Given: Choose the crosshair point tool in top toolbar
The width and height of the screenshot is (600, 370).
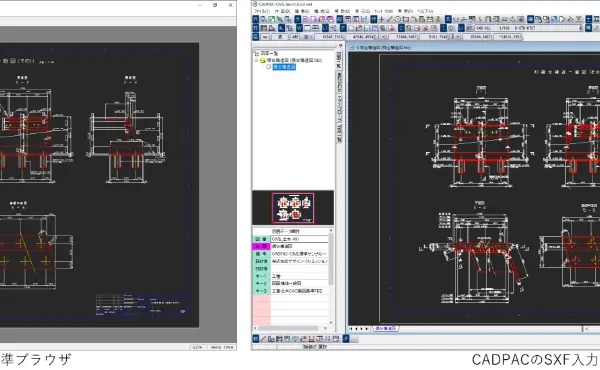Looking at the screenshot, I should point(382,19).
